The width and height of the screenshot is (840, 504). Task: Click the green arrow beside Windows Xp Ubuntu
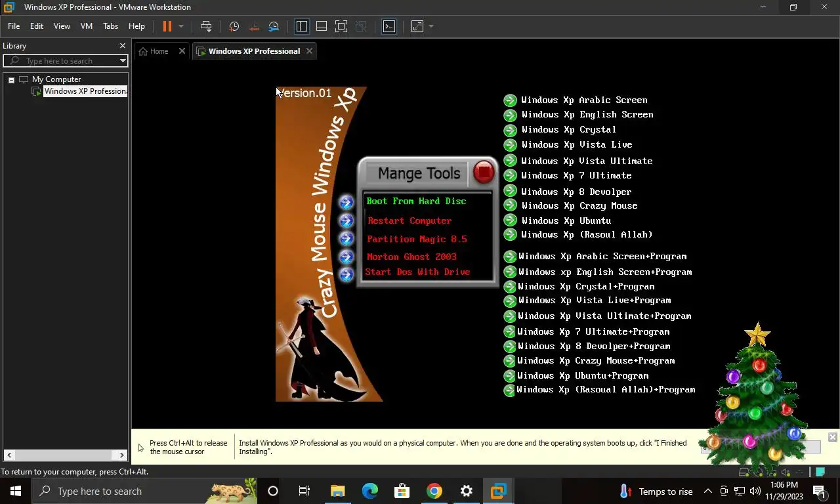point(510,221)
